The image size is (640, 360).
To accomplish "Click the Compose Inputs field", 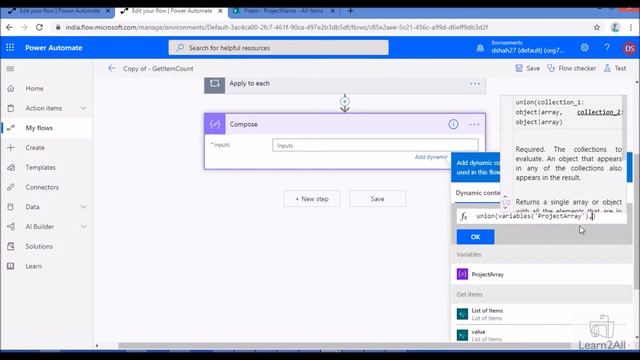I will (375, 145).
